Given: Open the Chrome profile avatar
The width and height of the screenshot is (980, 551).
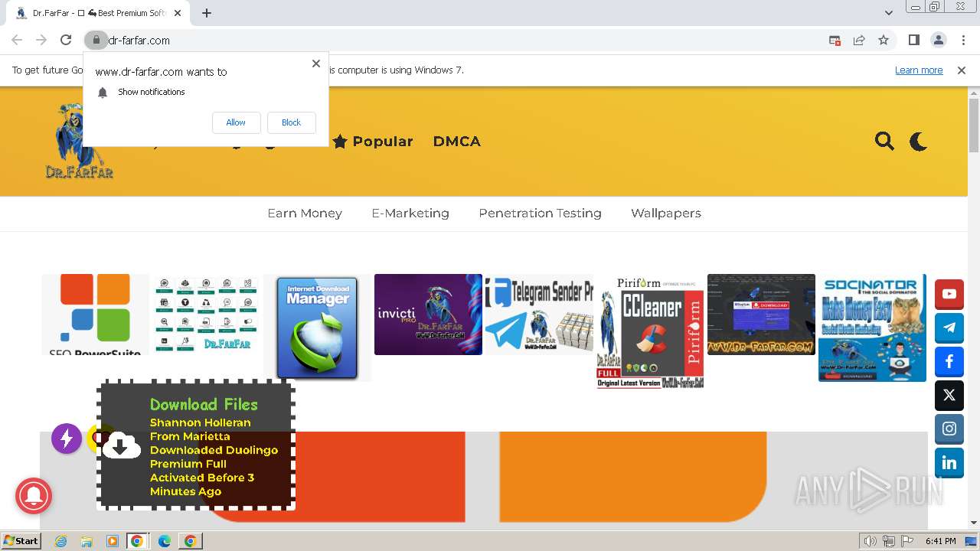Looking at the screenshot, I should pos(939,40).
